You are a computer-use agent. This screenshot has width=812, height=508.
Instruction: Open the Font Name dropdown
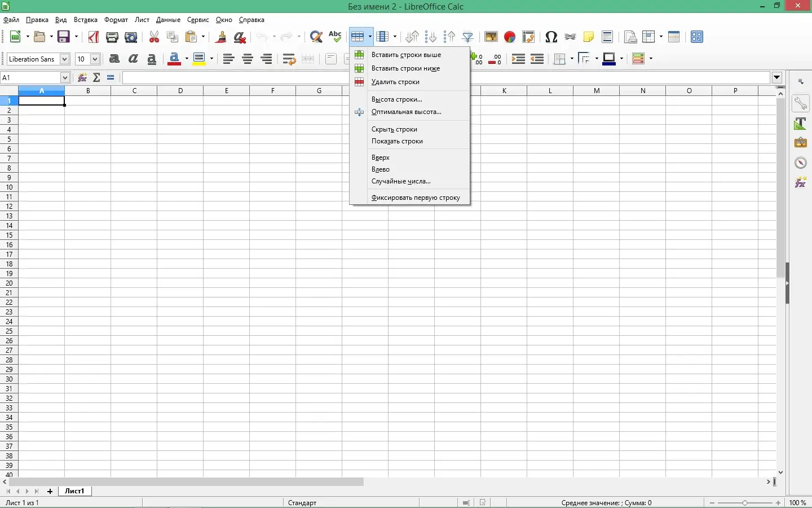coord(64,59)
